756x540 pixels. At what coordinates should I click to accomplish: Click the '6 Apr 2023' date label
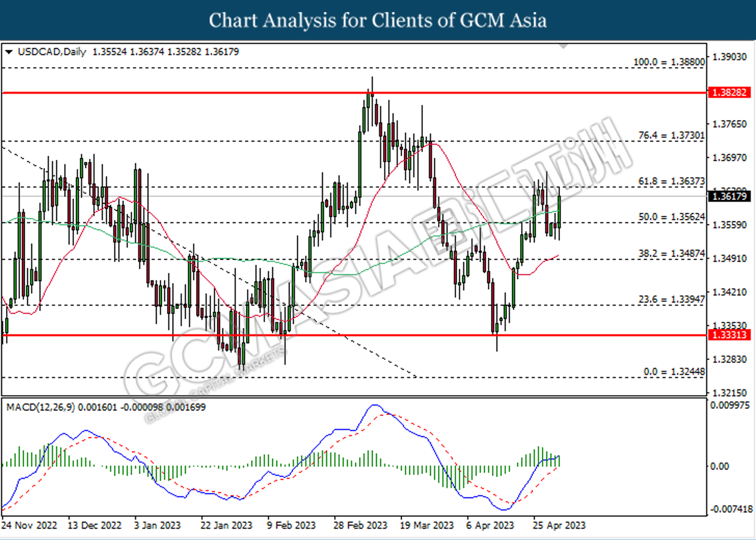pos(490,525)
